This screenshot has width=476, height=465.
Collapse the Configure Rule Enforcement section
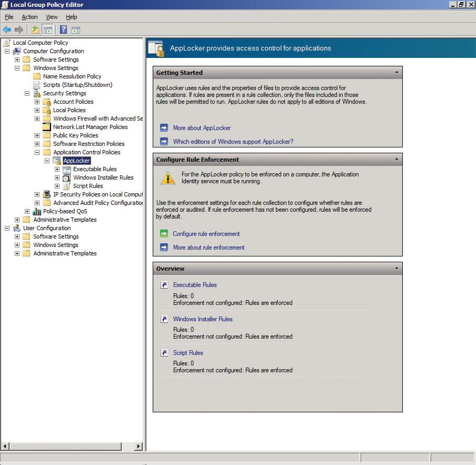click(398, 160)
